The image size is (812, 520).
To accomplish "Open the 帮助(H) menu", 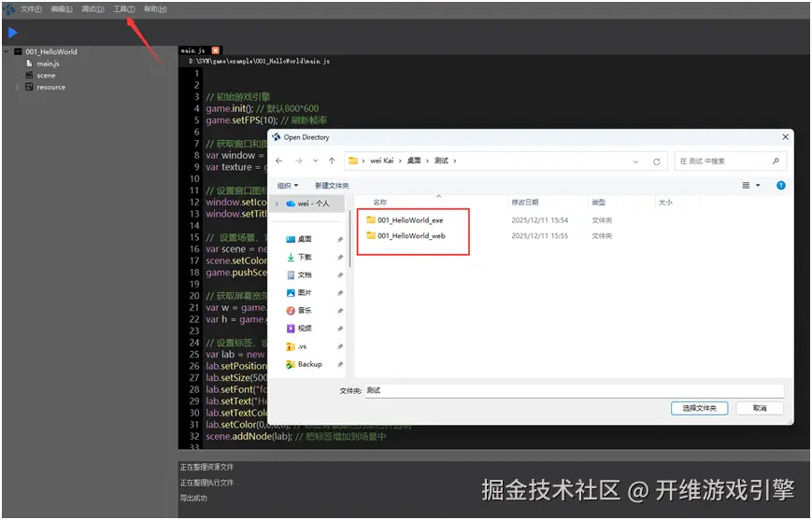I will [155, 8].
